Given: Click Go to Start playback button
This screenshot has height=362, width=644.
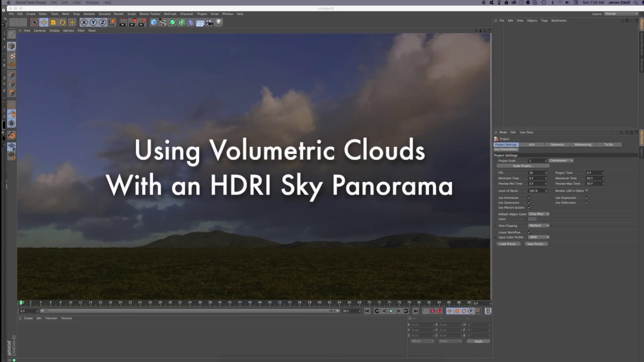Looking at the screenshot, I should (x=367, y=311).
